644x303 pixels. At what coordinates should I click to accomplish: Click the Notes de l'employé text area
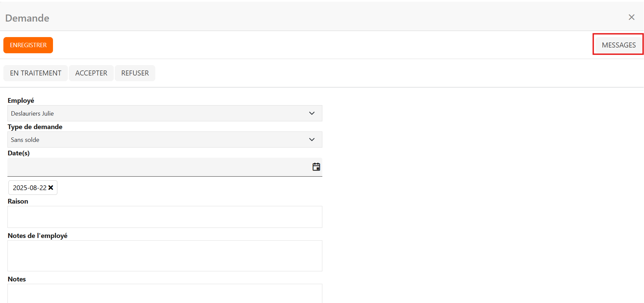165,255
